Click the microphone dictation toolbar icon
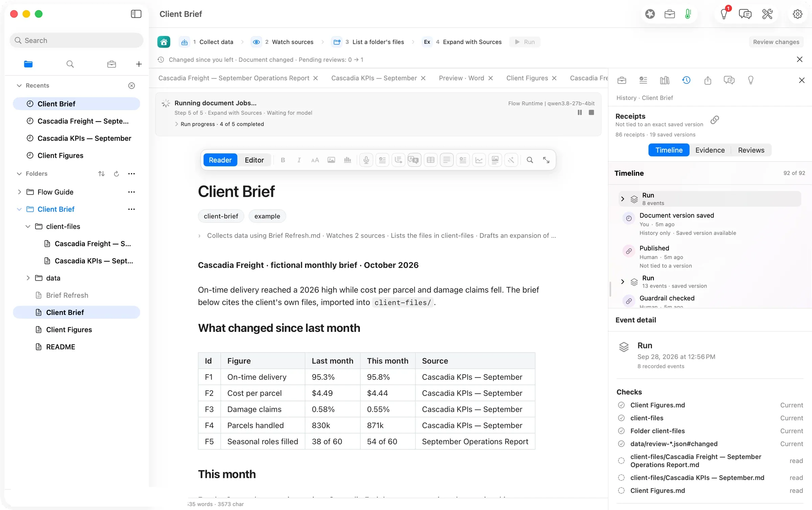This screenshot has width=812, height=510. point(366,160)
